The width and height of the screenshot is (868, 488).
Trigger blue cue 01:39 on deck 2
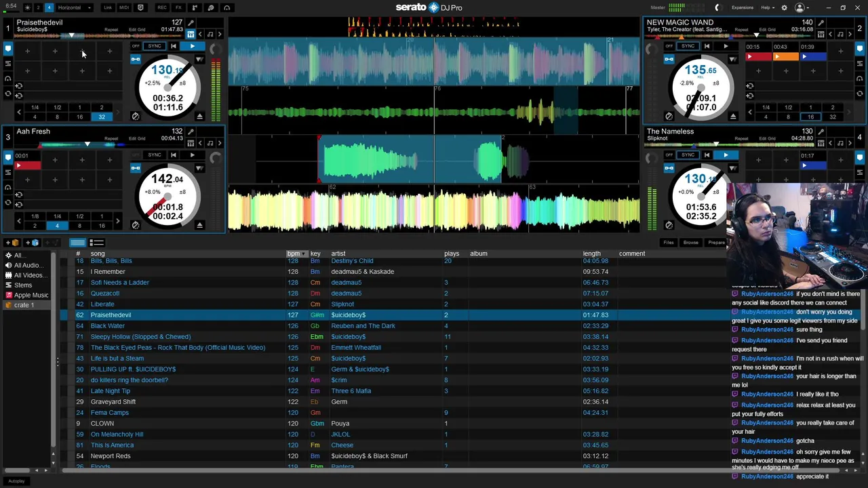[x=812, y=57]
